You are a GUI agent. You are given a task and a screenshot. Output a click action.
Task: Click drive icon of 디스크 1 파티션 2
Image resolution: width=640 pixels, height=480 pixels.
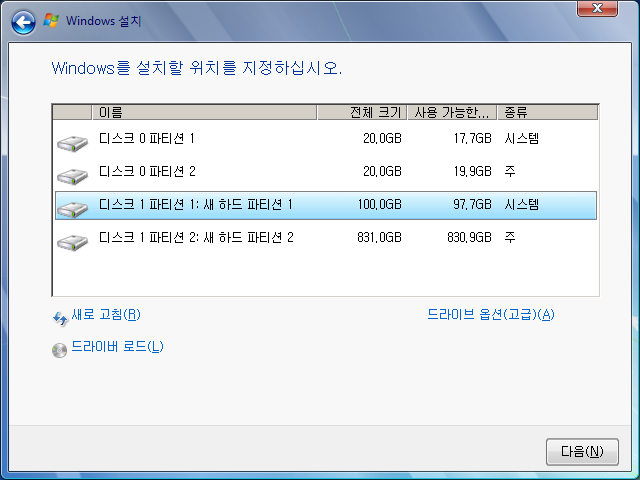click(73, 242)
